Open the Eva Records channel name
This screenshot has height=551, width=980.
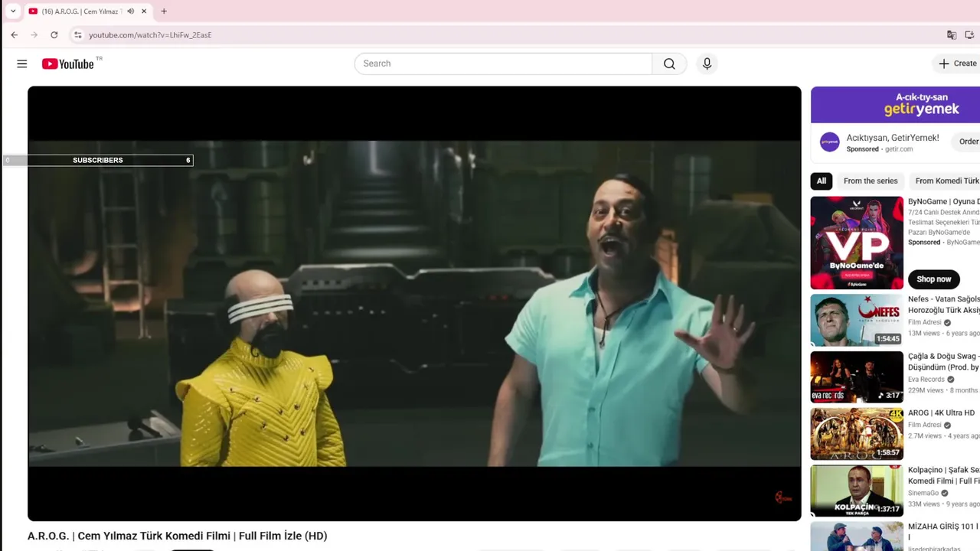pyautogui.click(x=926, y=379)
